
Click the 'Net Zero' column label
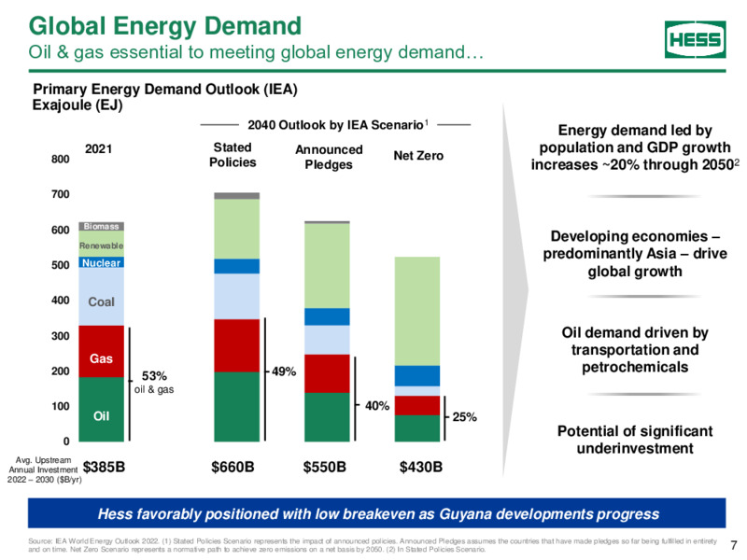click(x=418, y=156)
